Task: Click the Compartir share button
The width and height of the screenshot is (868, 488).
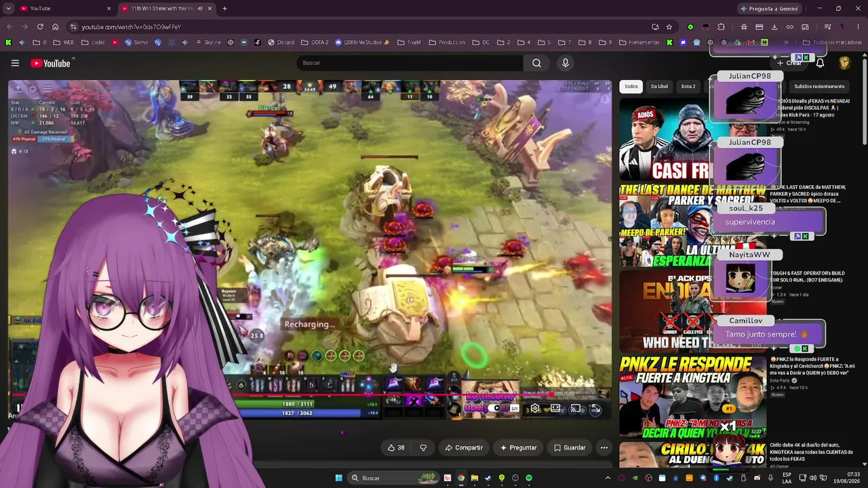Action: (464, 447)
